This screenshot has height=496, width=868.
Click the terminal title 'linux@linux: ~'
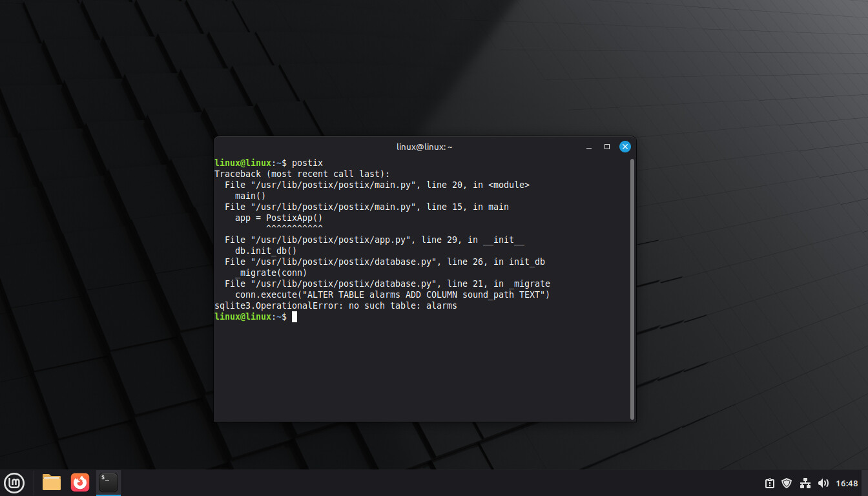tap(424, 147)
